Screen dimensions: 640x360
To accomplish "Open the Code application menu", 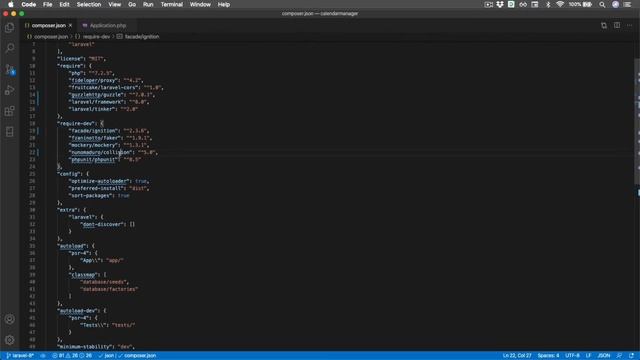I will (29, 4).
